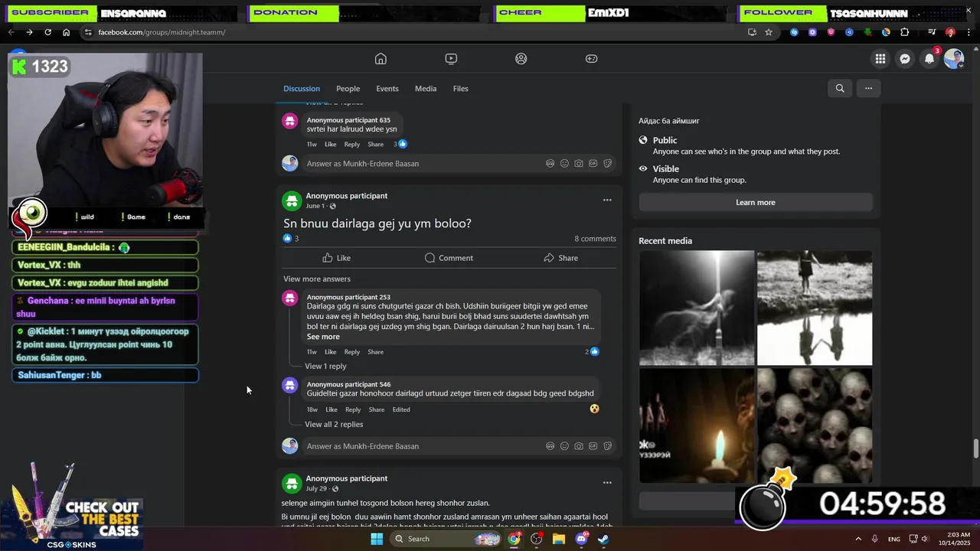Image resolution: width=980 pixels, height=551 pixels.
Task: Show hidden system tray icons chevron
Action: [857, 539]
